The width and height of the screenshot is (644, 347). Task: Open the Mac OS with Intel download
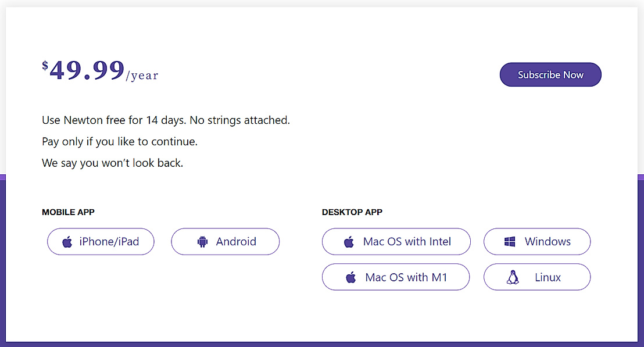(407, 242)
